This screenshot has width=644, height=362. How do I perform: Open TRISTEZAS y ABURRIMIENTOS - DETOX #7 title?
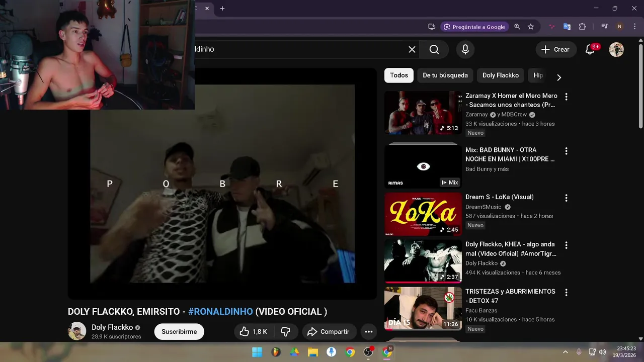coord(510,296)
